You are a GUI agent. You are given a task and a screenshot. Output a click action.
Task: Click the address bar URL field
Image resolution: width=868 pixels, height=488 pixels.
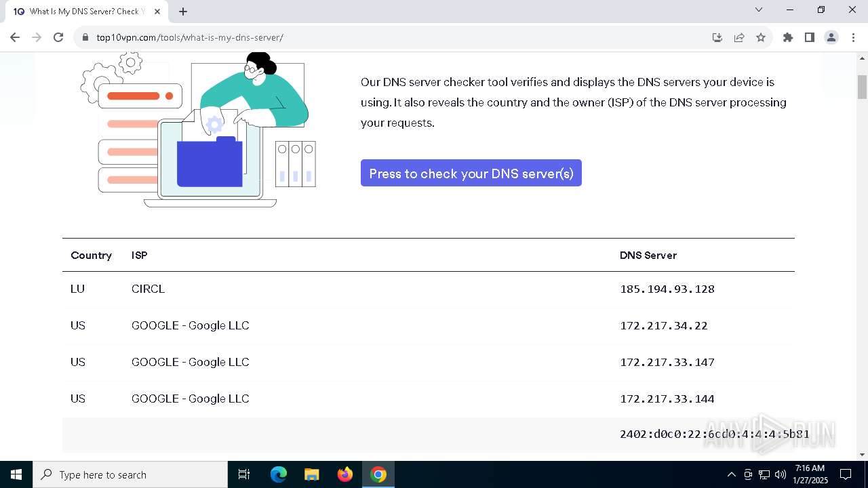tap(400, 37)
